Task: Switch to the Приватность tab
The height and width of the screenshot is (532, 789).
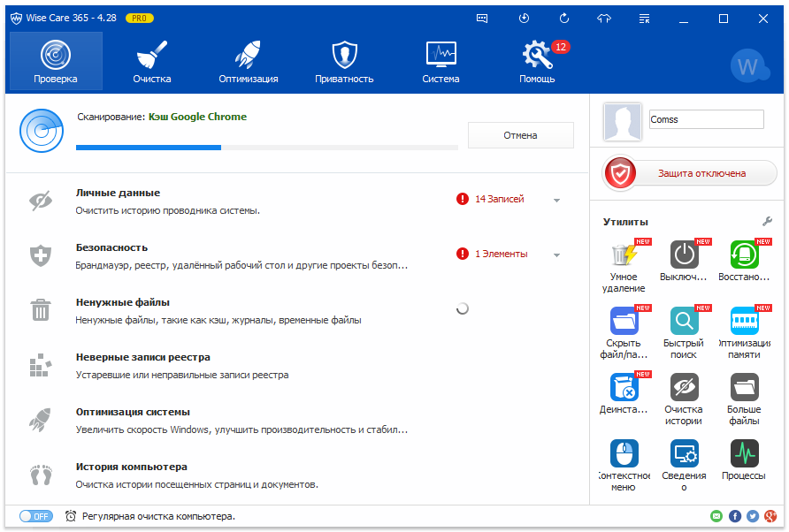Action: pyautogui.click(x=344, y=62)
